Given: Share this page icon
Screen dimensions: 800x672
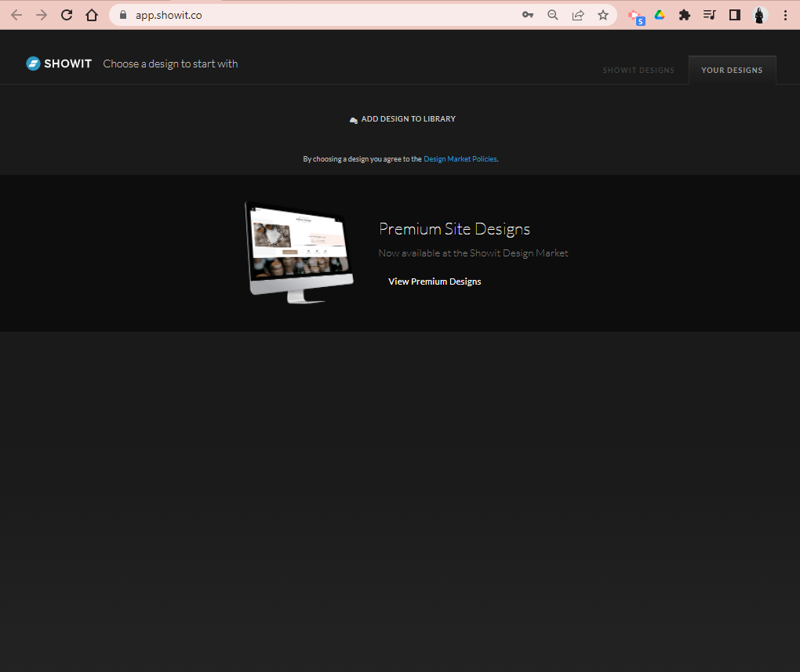Looking at the screenshot, I should [x=578, y=16].
